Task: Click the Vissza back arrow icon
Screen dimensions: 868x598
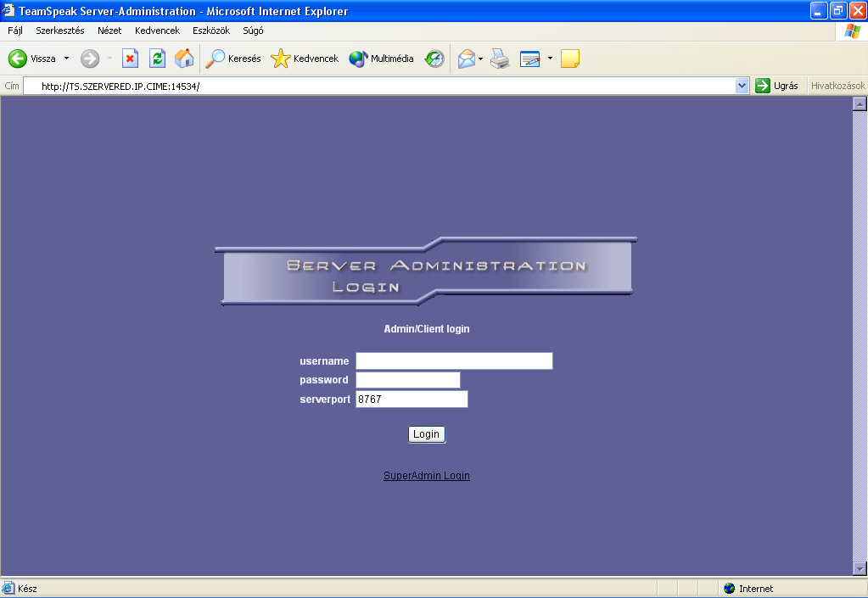Action: [x=18, y=59]
